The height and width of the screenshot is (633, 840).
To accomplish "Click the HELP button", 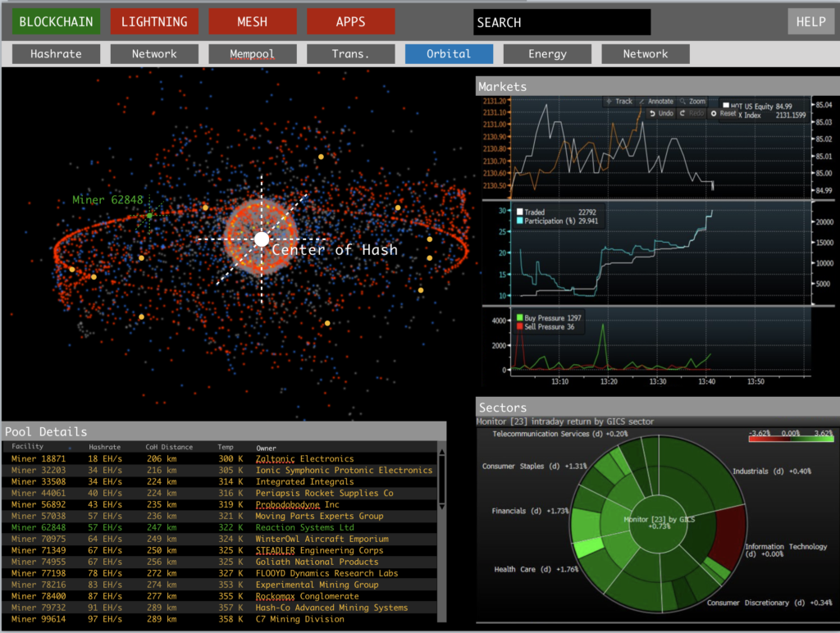I will (810, 21).
